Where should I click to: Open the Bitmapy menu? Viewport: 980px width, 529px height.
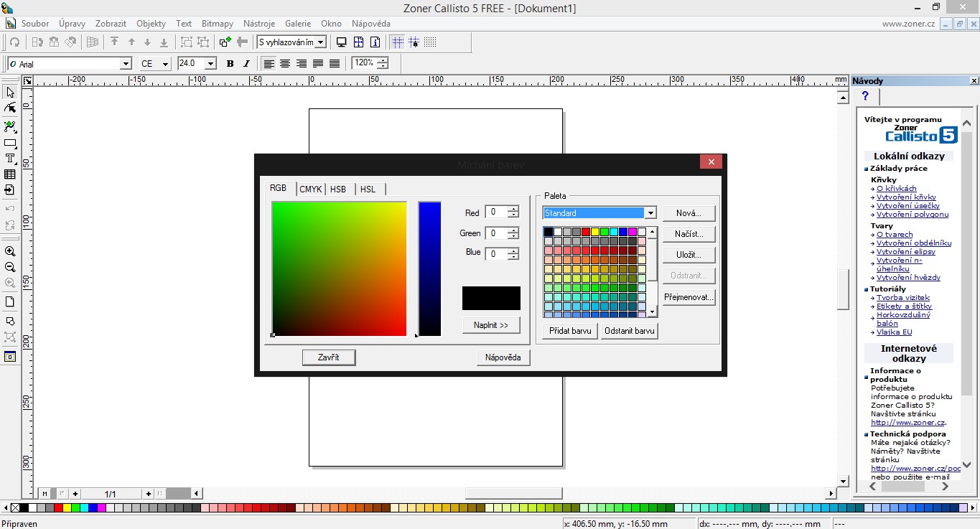pyautogui.click(x=217, y=24)
